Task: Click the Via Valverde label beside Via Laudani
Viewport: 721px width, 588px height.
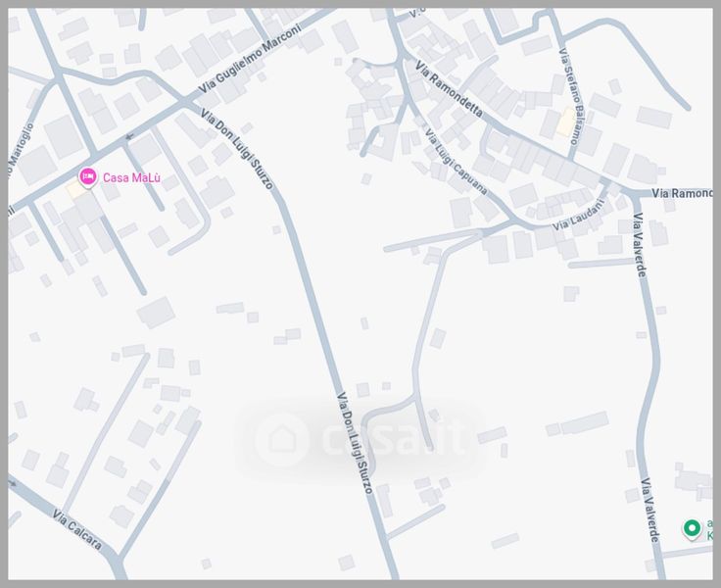Action: [640, 244]
